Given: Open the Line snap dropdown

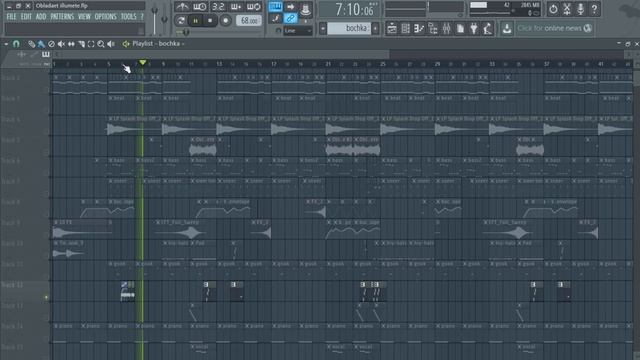Looking at the screenshot, I should (298, 31).
